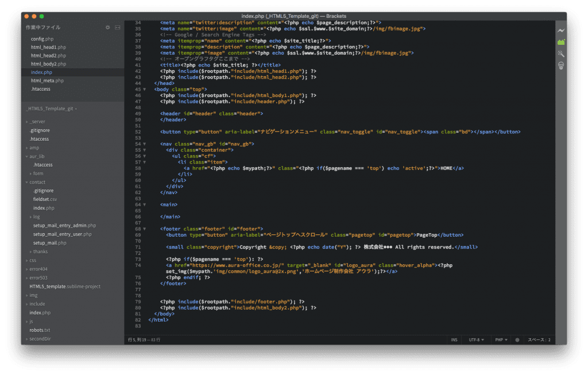This screenshot has width=588, height=375.
Task: Open the UTF-8 encoding dropdown
Action: 476,340
